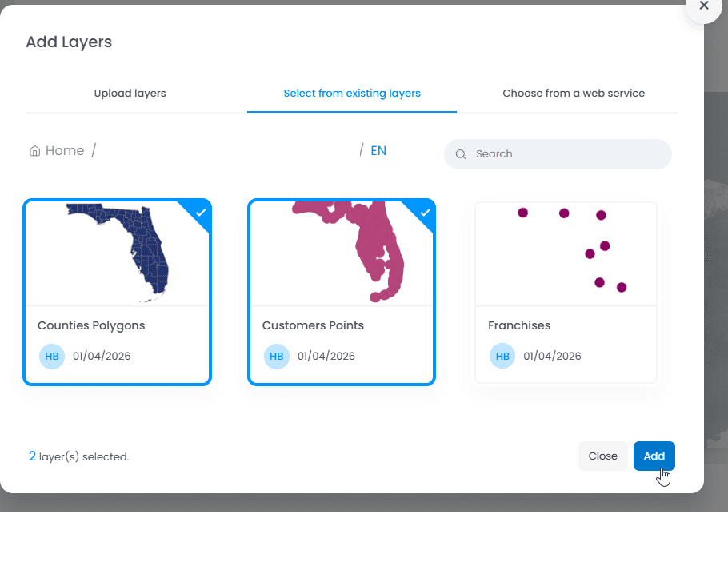The image size is (728, 566).
Task: Click HB avatar on Counties Polygons card
Action: (52, 357)
